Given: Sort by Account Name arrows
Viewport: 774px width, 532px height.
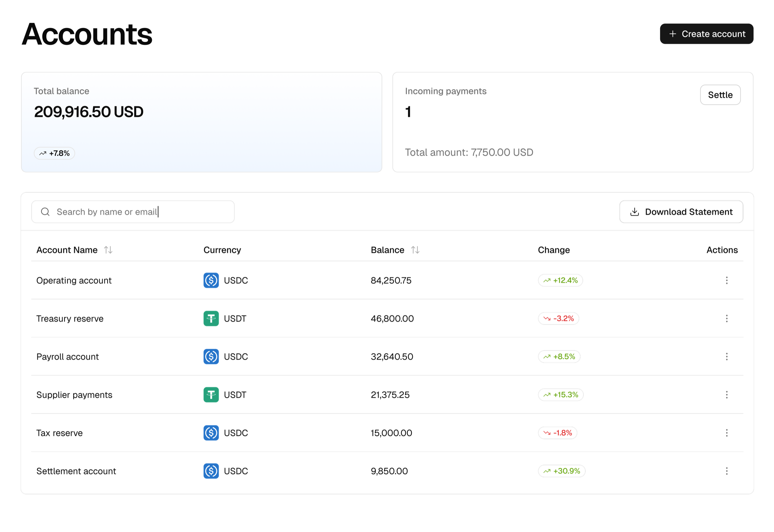Looking at the screenshot, I should click(108, 250).
